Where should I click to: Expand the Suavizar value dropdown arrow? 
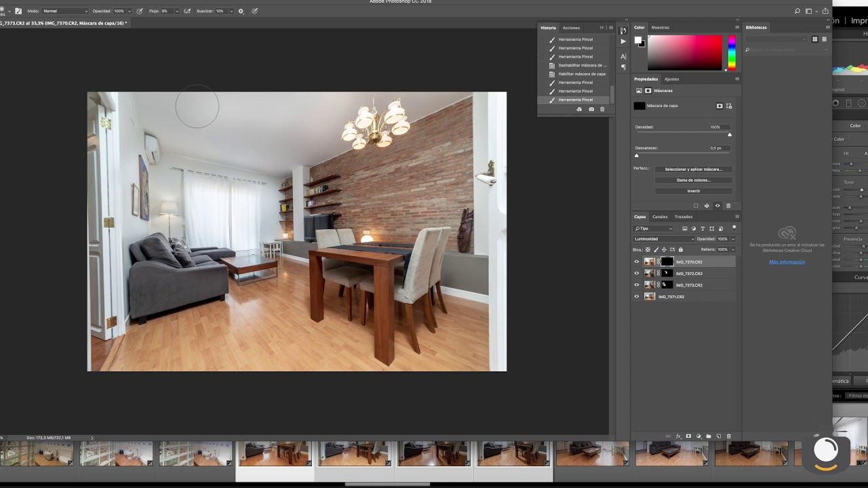[232, 11]
